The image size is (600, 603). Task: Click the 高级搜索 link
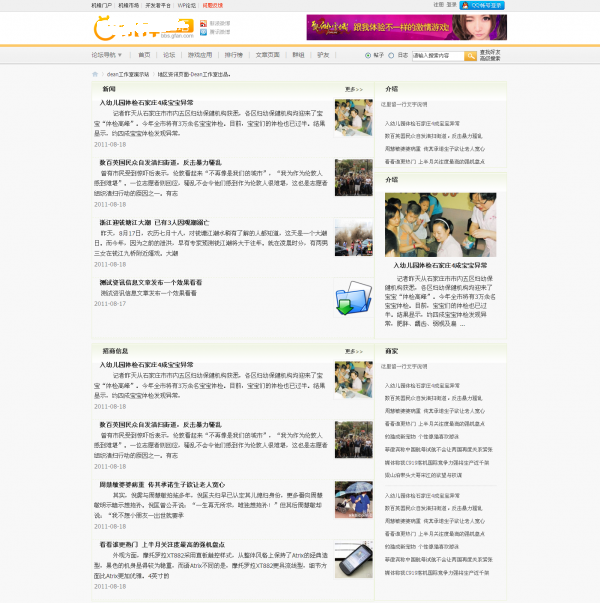490,58
